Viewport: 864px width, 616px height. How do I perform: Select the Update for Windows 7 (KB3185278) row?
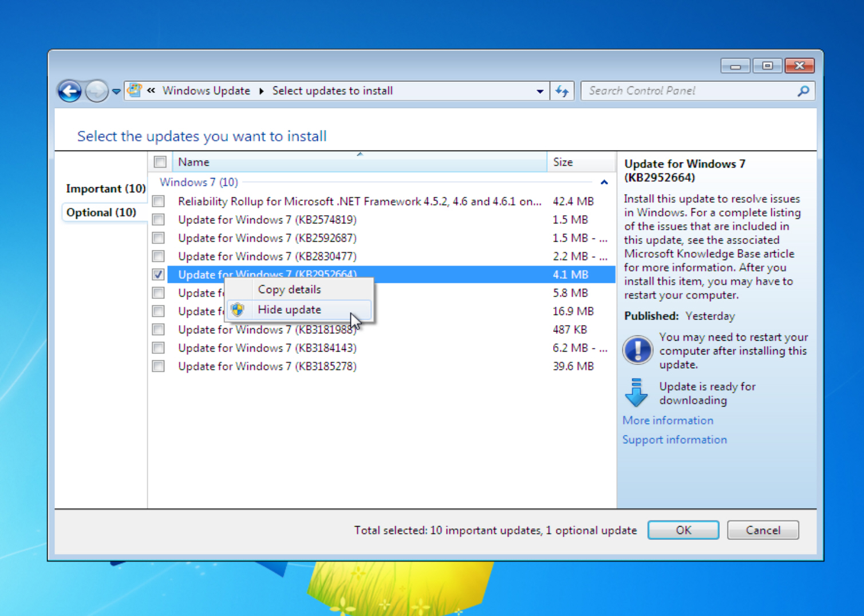[x=391, y=366]
